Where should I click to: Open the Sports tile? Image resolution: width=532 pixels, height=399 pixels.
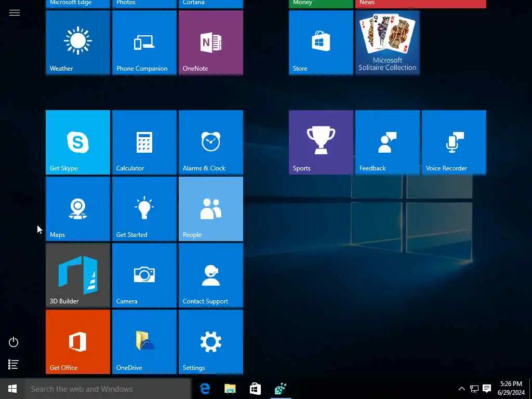(x=321, y=142)
